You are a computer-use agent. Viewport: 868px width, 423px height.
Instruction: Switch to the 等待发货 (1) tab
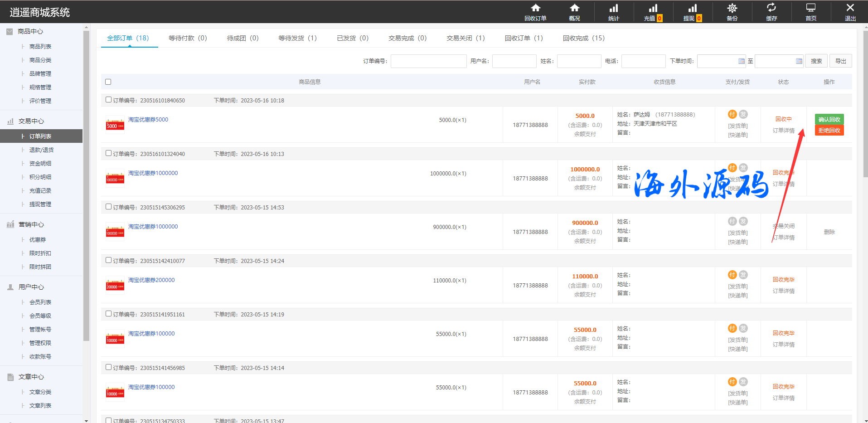(x=297, y=38)
